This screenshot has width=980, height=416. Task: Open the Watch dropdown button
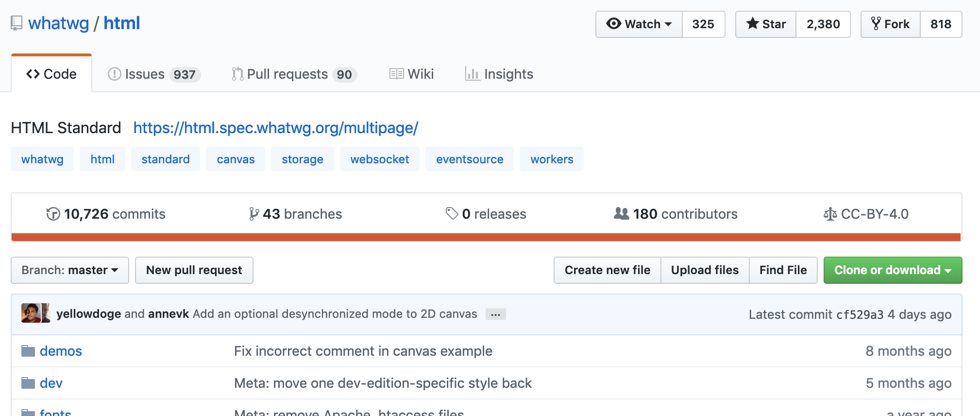[x=639, y=24]
